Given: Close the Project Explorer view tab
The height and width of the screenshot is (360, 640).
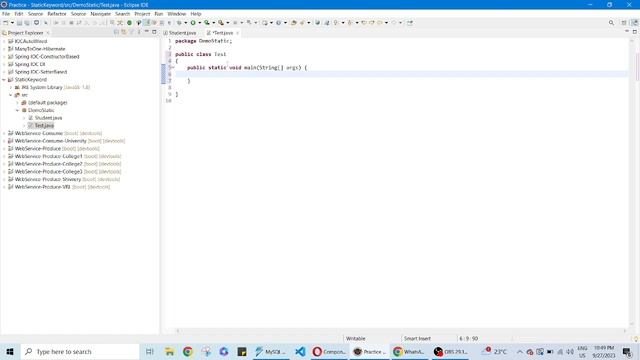Looking at the screenshot, I should click(x=48, y=33).
